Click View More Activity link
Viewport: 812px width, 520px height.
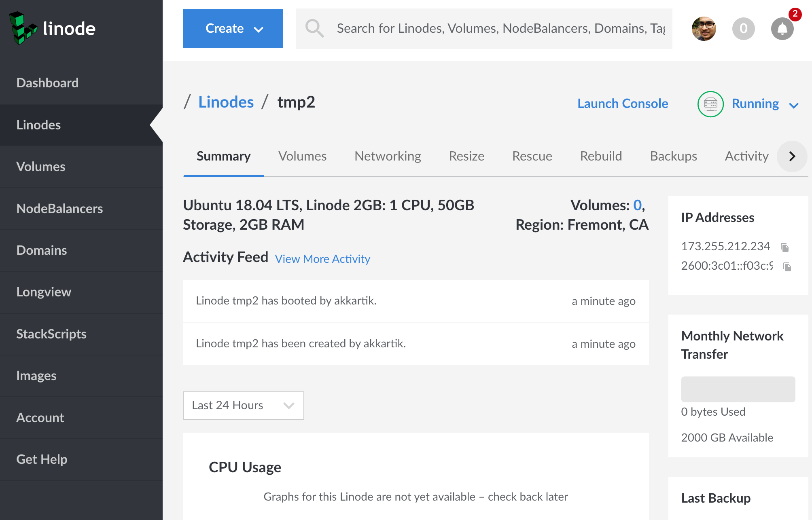coord(322,259)
